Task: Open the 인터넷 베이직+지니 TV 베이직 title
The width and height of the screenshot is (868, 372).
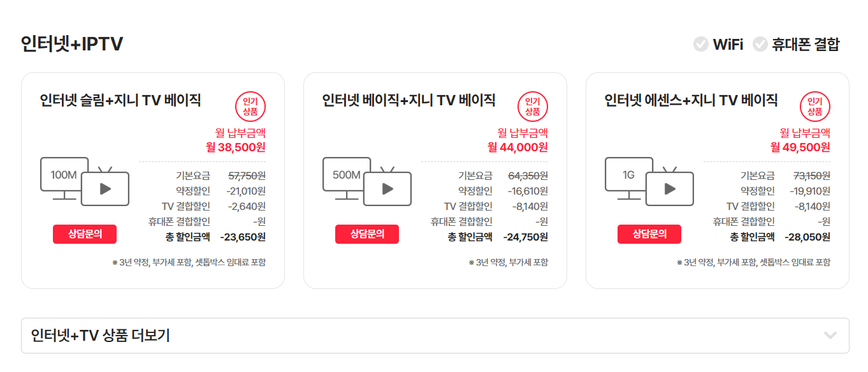Action: pos(409,100)
